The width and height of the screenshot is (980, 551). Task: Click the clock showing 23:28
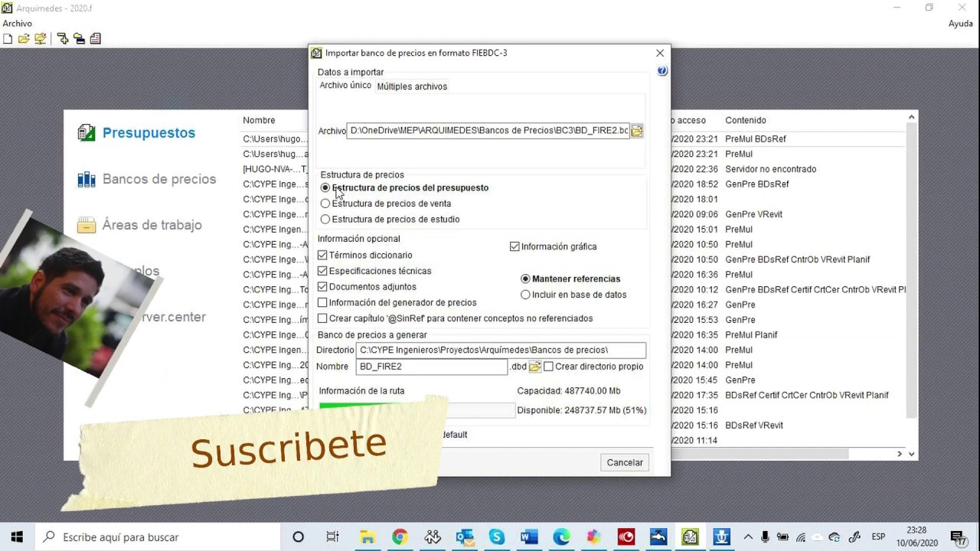[x=916, y=530]
